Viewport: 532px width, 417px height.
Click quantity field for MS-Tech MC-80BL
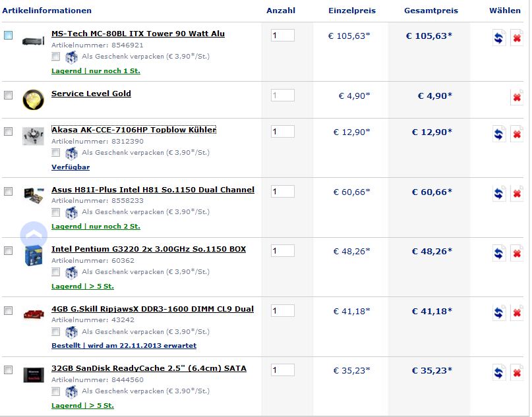point(283,36)
